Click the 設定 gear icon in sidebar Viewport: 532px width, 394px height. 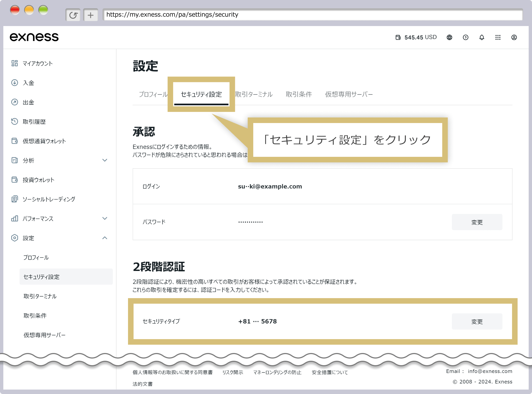tap(15, 238)
